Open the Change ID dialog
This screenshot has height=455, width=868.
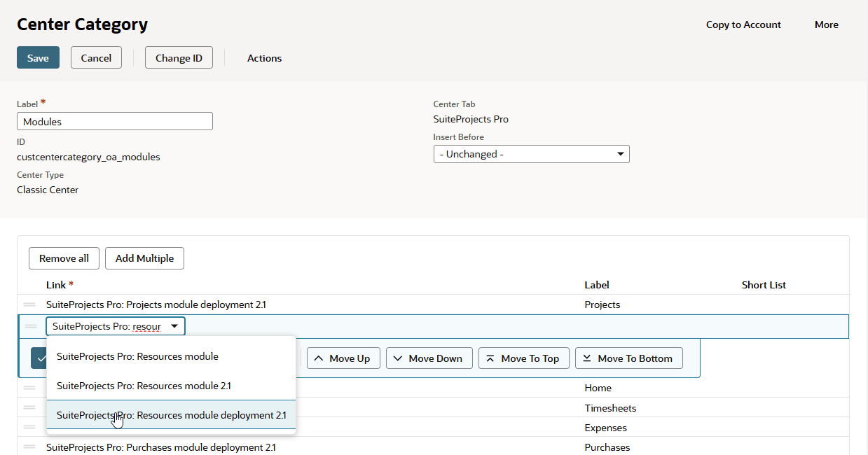coord(179,57)
